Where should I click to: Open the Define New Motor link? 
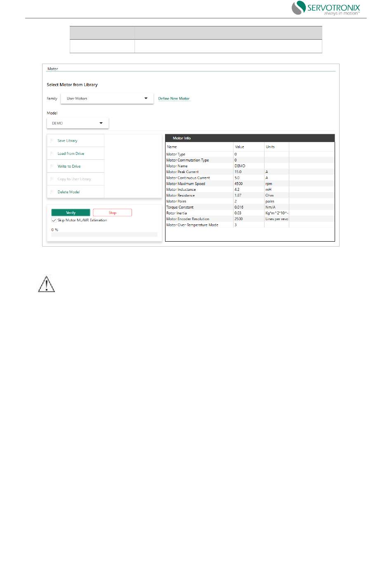[x=174, y=99]
